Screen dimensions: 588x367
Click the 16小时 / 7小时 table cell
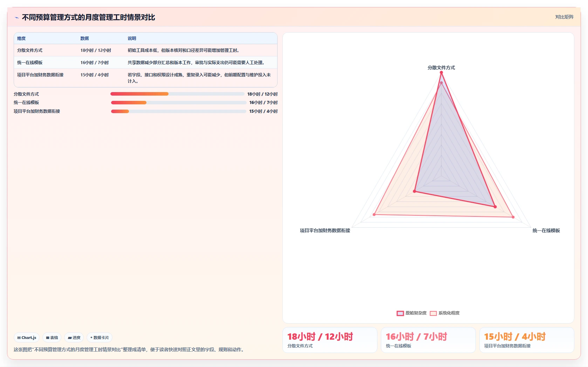(95, 63)
